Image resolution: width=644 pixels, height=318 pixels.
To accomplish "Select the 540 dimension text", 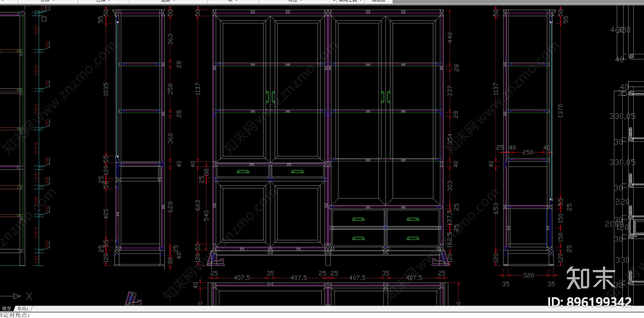I will click(206, 215).
